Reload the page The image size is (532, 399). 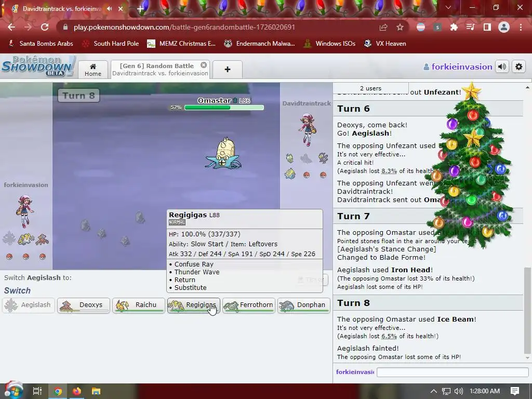click(45, 27)
